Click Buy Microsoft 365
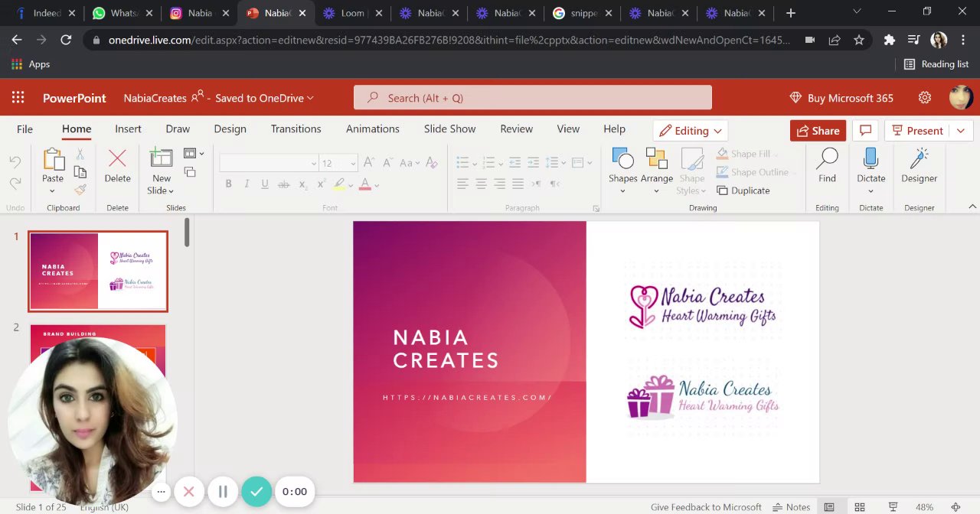 tap(841, 98)
